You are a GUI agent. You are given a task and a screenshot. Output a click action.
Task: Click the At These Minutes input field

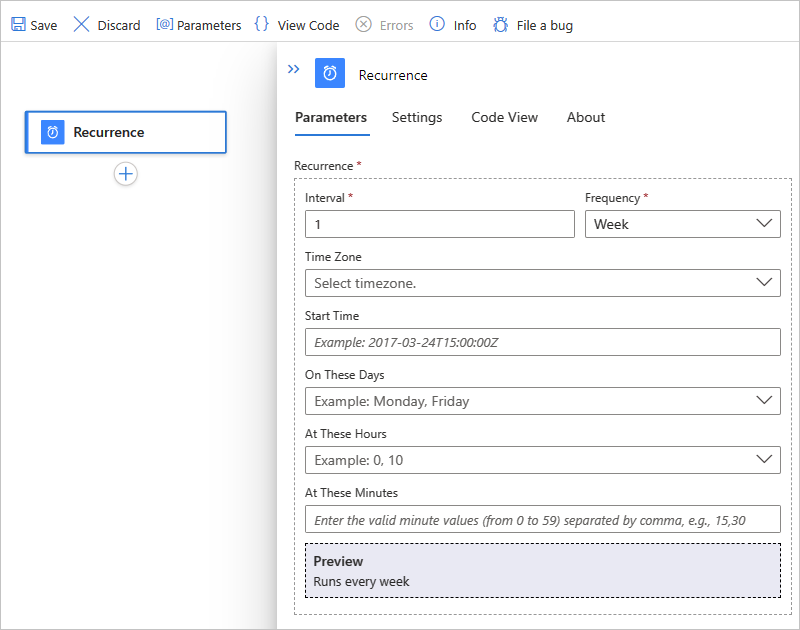(x=542, y=519)
